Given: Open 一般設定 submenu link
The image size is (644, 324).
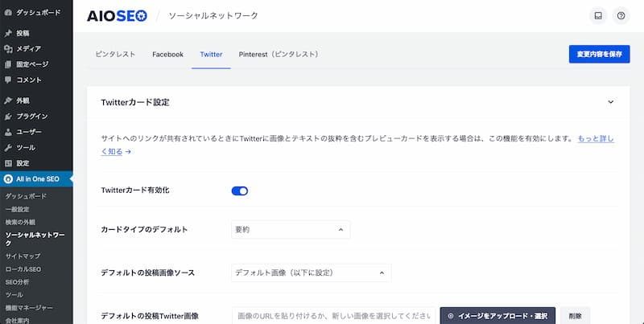Looking at the screenshot, I should tap(17, 210).
